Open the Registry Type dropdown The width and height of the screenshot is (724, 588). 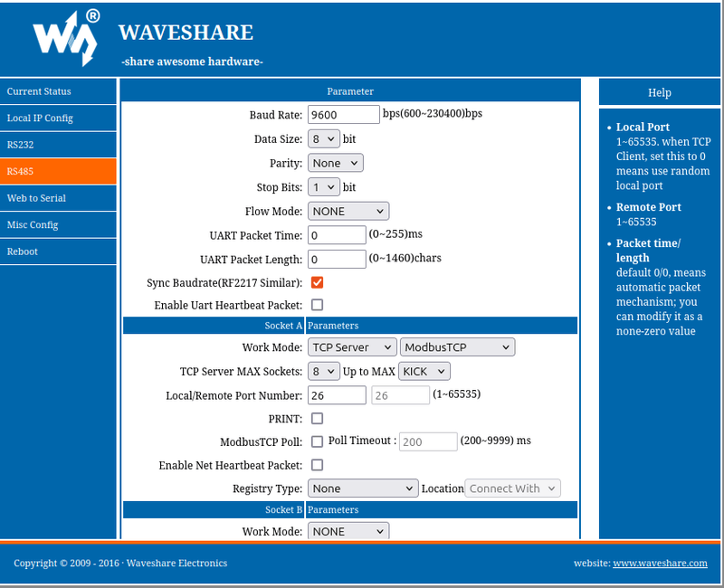[x=363, y=488]
